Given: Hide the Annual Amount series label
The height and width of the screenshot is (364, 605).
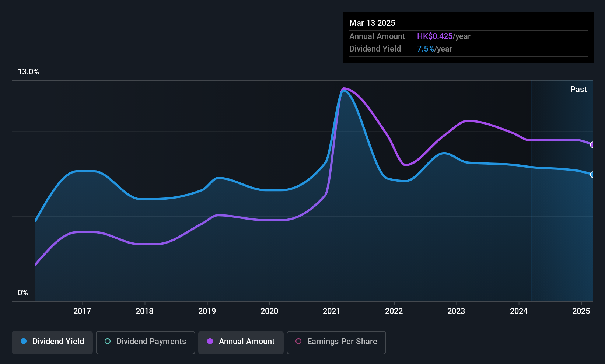Looking at the screenshot, I should pos(246,342).
